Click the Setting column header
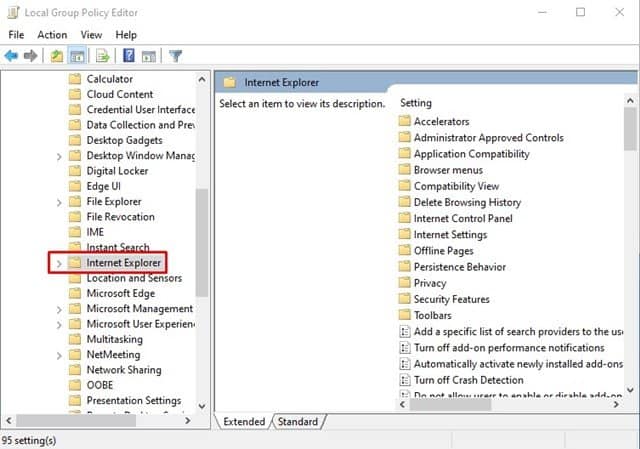Image resolution: width=640 pixels, height=449 pixels. click(x=416, y=103)
